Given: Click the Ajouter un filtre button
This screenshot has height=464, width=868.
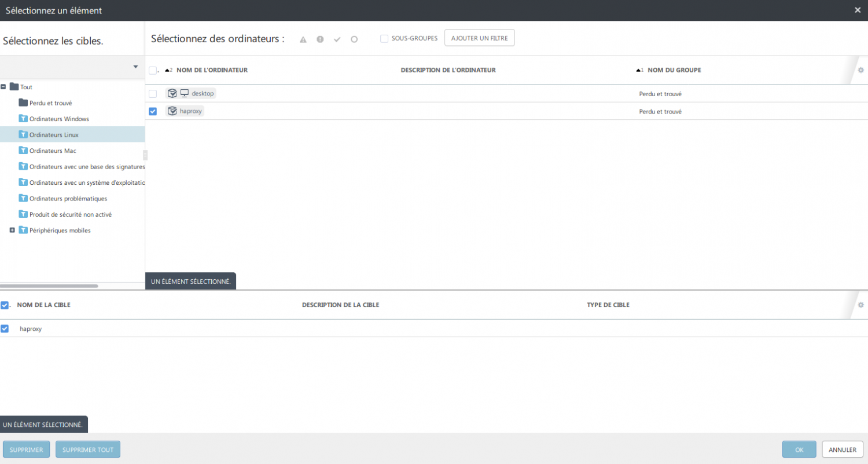Looking at the screenshot, I should [479, 38].
